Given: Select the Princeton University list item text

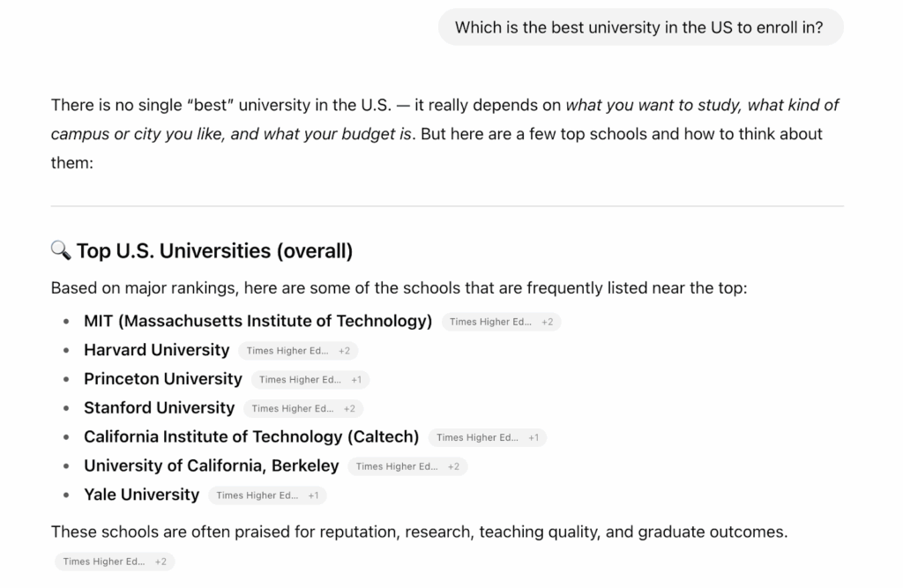Looking at the screenshot, I should point(162,379).
